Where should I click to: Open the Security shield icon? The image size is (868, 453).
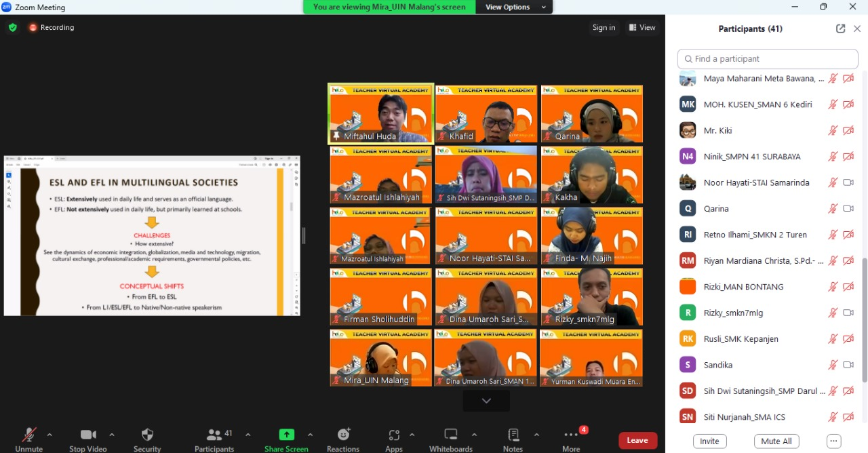[x=147, y=435]
